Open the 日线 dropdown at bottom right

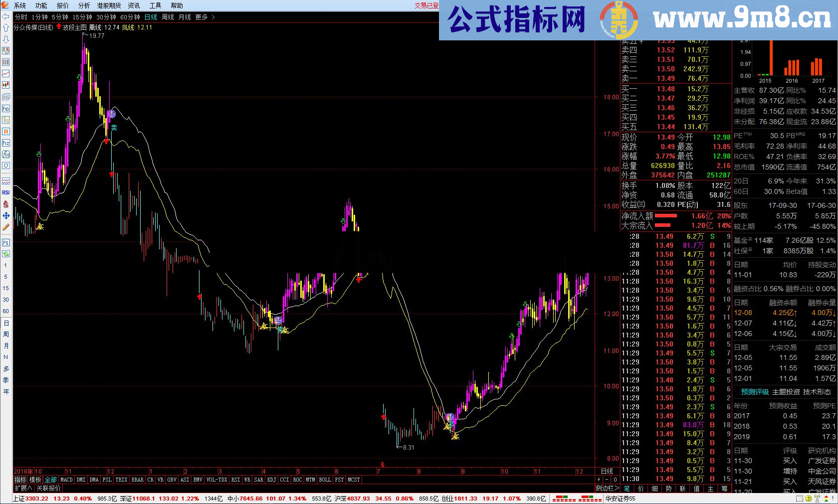tap(608, 471)
